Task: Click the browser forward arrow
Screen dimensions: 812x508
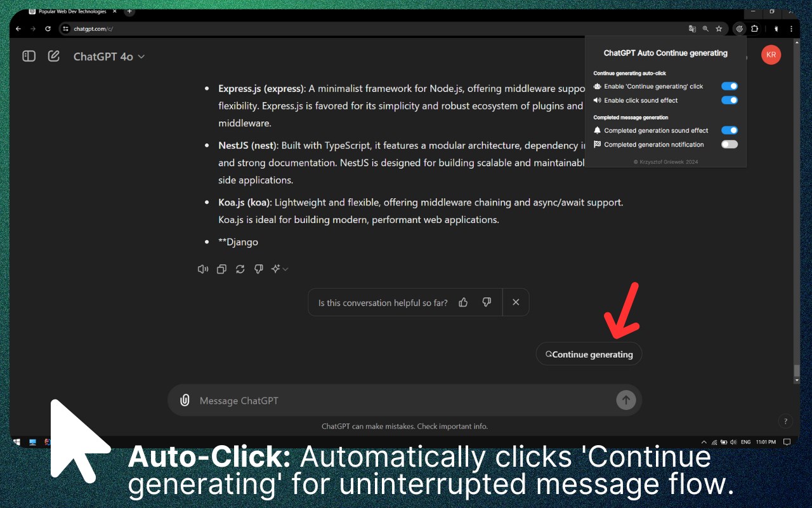Action: [33, 29]
